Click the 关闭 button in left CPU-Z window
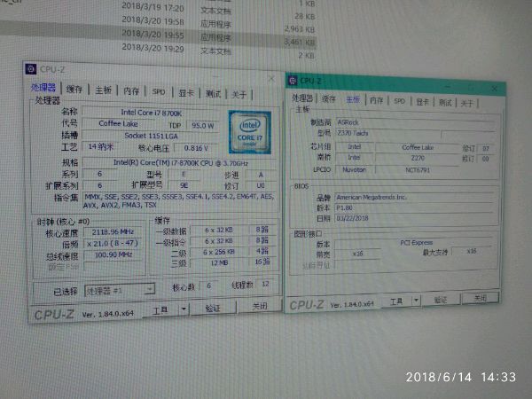This screenshot has height=399, width=532. [260, 307]
